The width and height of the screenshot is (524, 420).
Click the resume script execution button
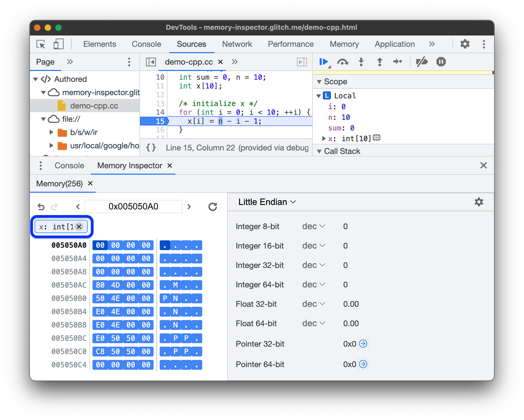click(324, 62)
